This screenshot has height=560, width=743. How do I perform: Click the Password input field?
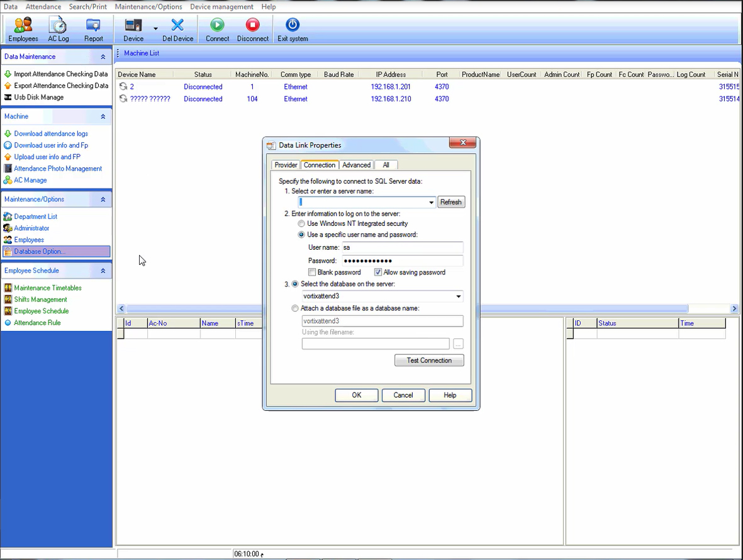402,260
